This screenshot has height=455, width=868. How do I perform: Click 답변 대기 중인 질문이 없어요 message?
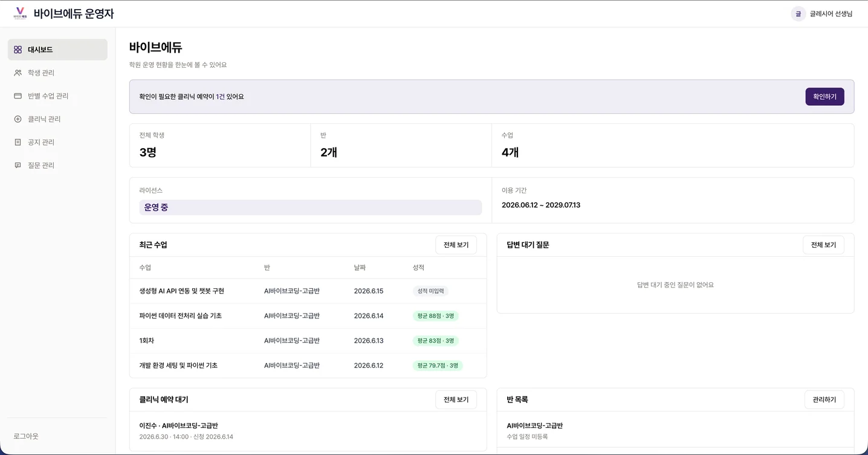coord(675,285)
